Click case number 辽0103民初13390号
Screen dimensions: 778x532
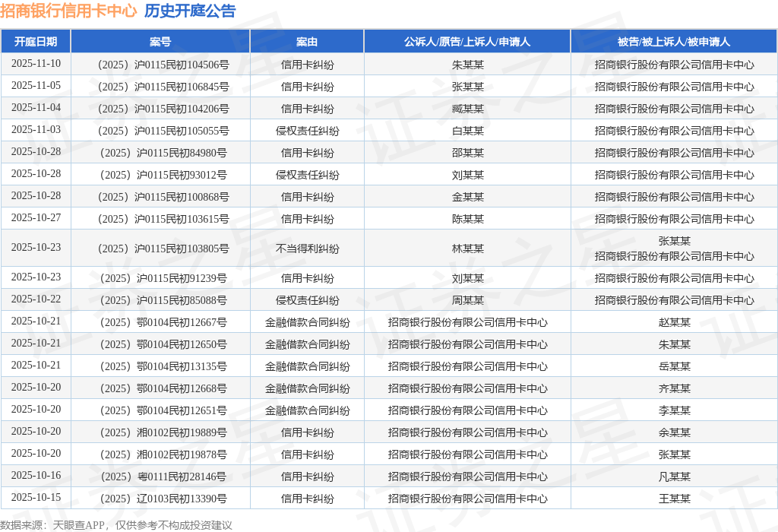point(163,499)
